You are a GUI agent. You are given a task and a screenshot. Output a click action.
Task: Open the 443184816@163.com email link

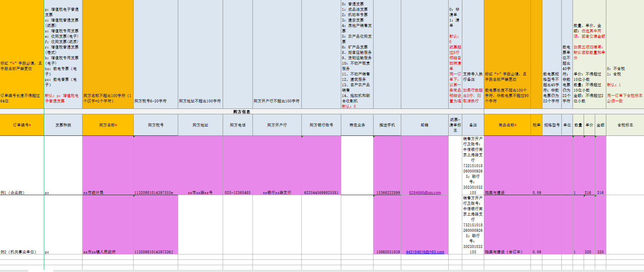click(425, 252)
